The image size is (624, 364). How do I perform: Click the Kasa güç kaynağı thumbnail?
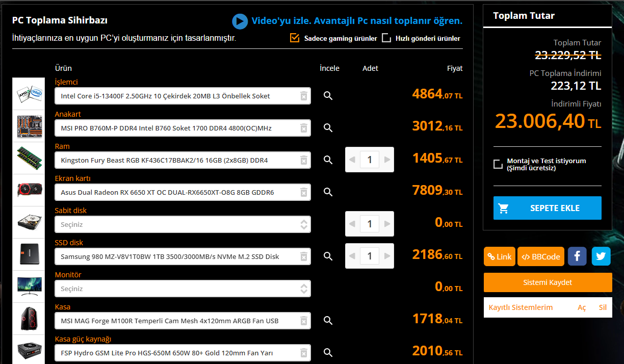[x=29, y=350]
